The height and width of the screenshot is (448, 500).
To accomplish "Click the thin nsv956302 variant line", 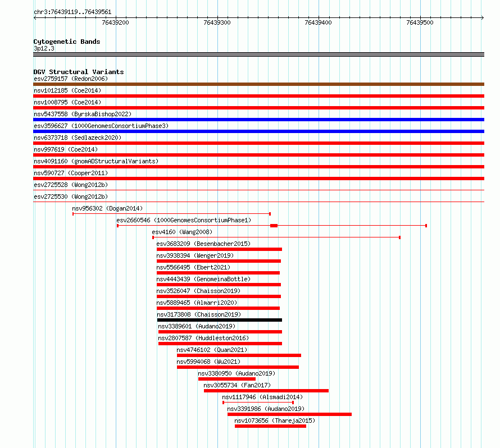I will [x=171, y=214].
